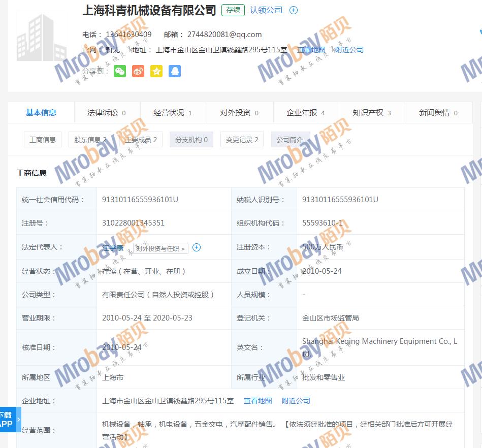The image size is (482, 448).
Task: Expand the 下载APP side panel arrow
Action: pyautogui.click(x=19, y=420)
